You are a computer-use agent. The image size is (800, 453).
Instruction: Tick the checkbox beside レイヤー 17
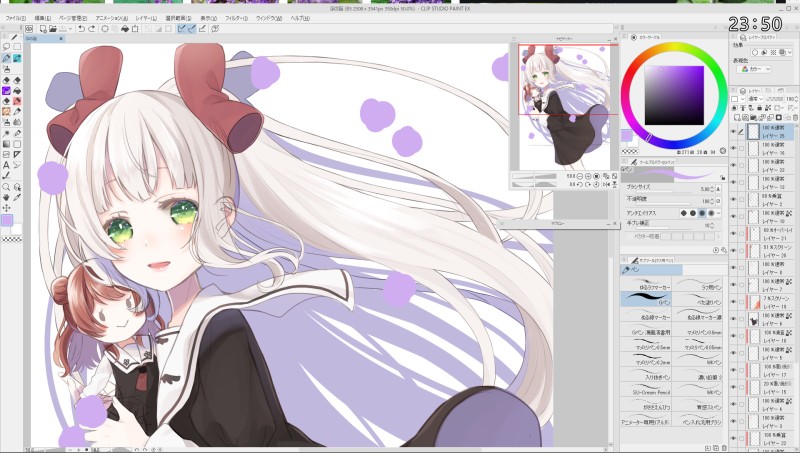point(741,370)
